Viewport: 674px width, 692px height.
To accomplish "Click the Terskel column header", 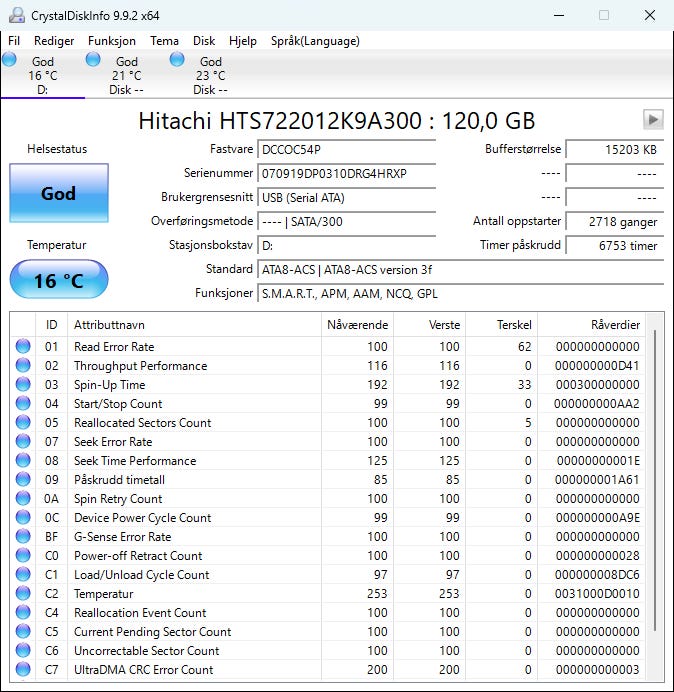I will 501,325.
